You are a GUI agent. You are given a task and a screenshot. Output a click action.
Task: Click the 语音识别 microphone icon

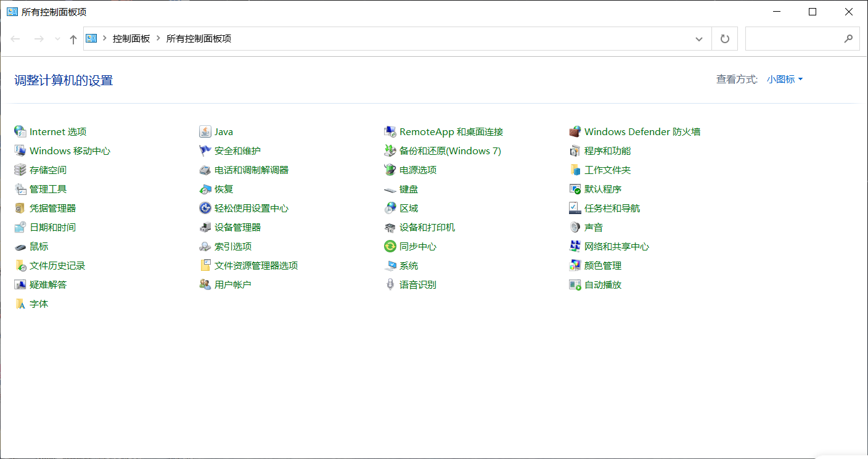pos(390,284)
